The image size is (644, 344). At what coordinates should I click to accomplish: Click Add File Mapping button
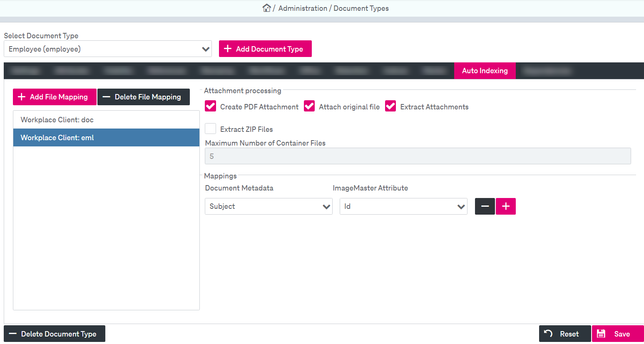[x=55, y=97]
